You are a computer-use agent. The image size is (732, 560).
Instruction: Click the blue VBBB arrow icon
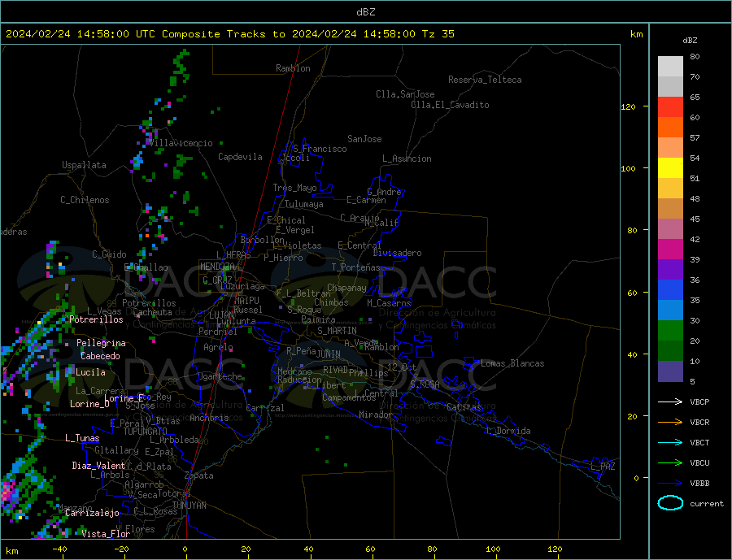pyautogui.click(x=670, y=484)
